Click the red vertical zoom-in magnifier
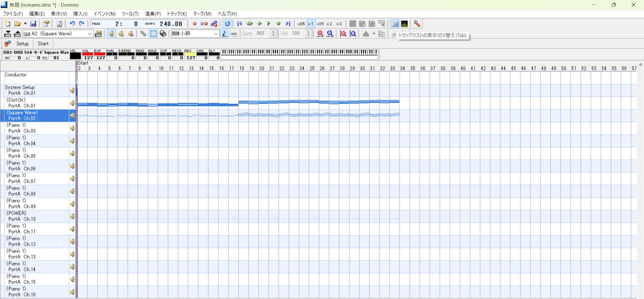Viewport: 644px width, 299px height. (x=343, y=34)
